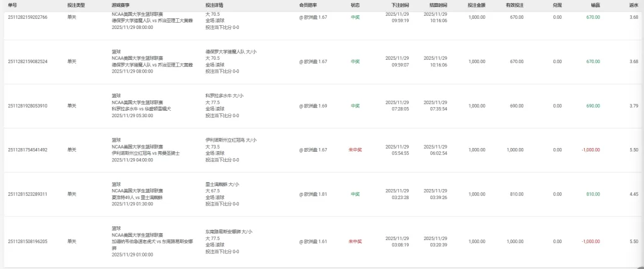
Task: Click 未中奖 status in odds 1.61 row
Action: tap(355, 241)
